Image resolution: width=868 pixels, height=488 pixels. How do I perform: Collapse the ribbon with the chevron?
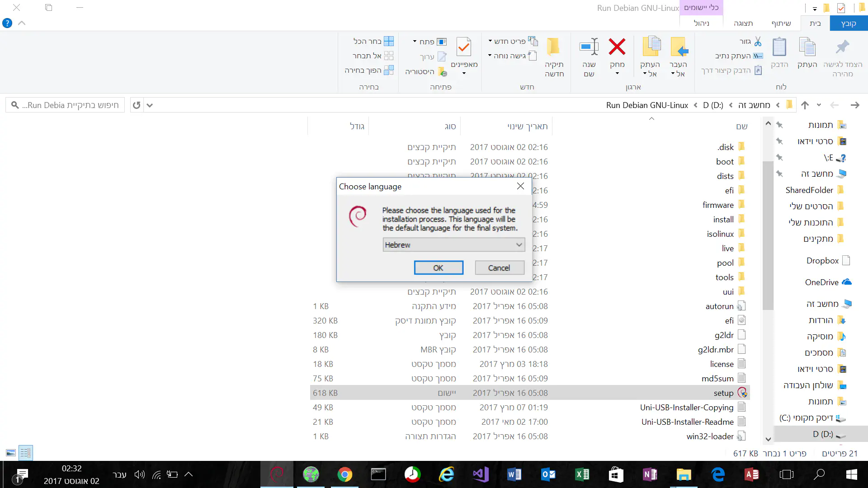22,23
